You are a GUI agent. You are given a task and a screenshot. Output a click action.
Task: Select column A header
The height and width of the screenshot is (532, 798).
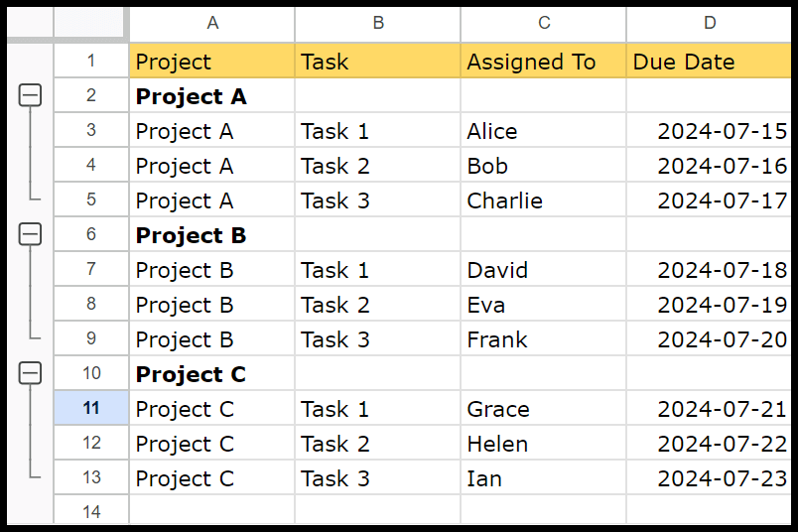point(212,24)
